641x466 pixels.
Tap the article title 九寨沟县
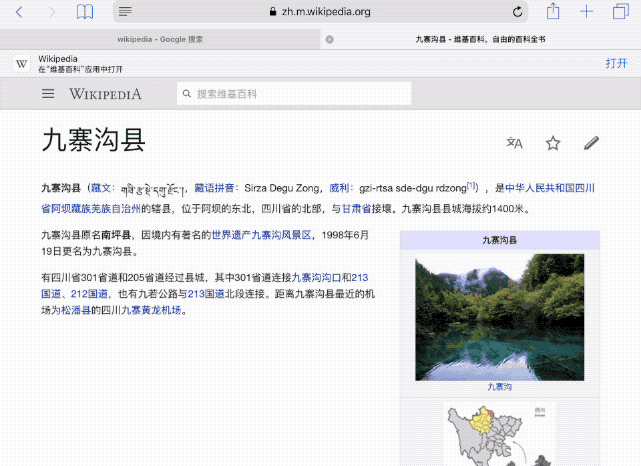94,140
